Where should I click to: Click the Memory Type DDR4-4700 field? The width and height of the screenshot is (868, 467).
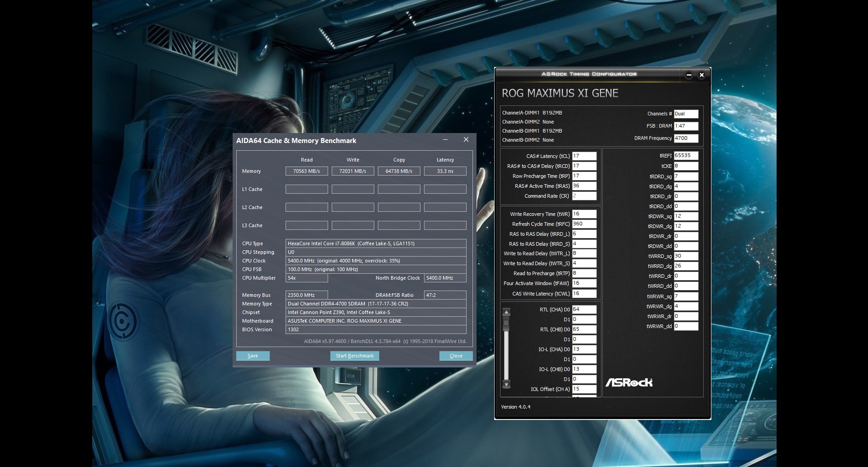[376, 304]
